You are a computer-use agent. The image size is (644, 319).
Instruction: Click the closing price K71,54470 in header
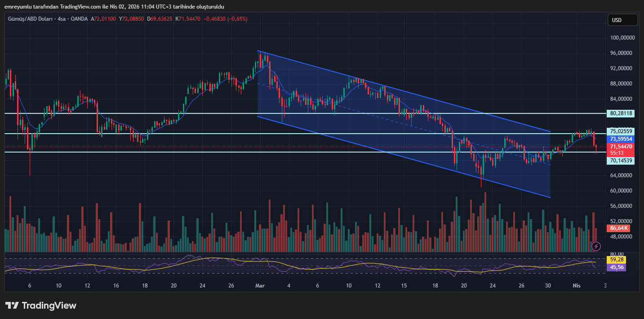click(188, 19)
